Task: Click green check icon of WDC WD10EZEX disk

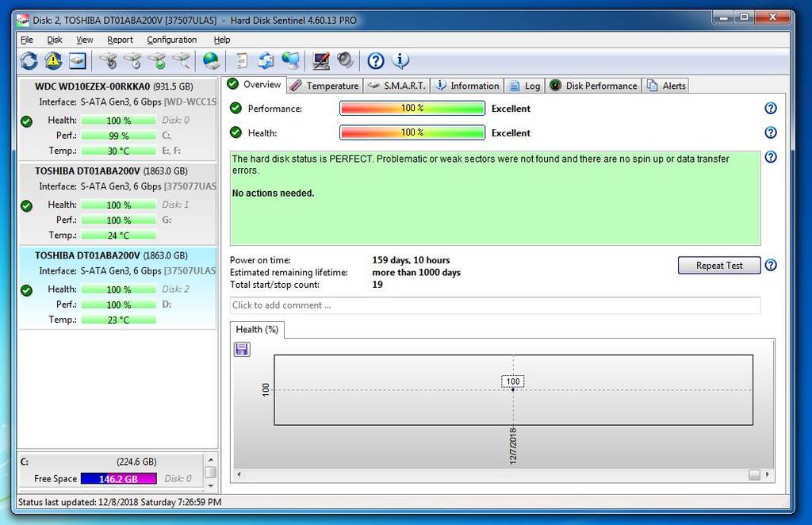Action: pos(26,121)
